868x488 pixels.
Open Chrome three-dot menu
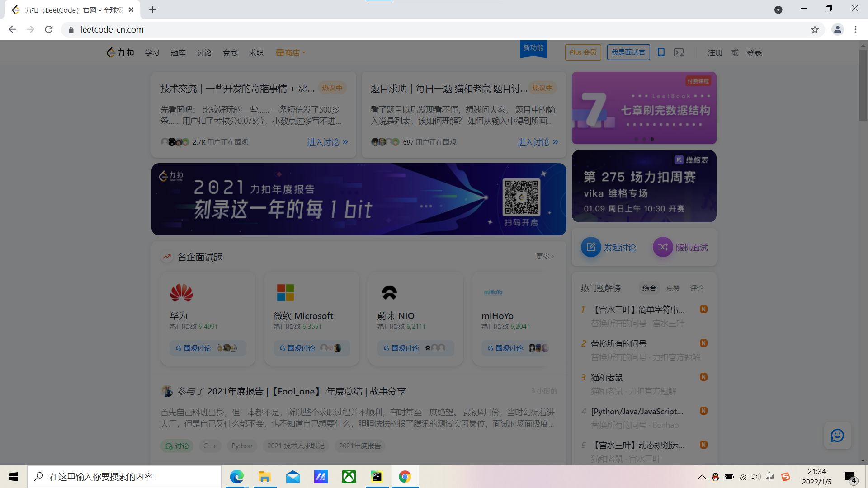[855, 30]
